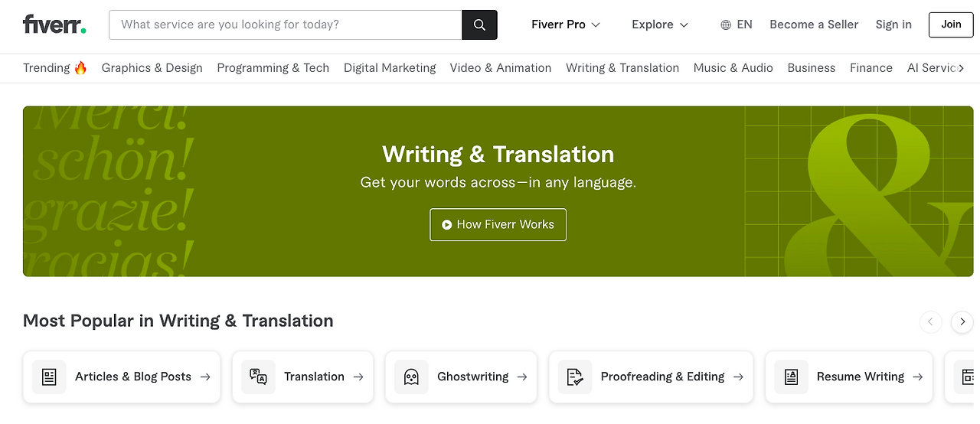Click the partially visible card icon after Resume Writing
This screenshot has height=424, width=980.
click(966, 377)
